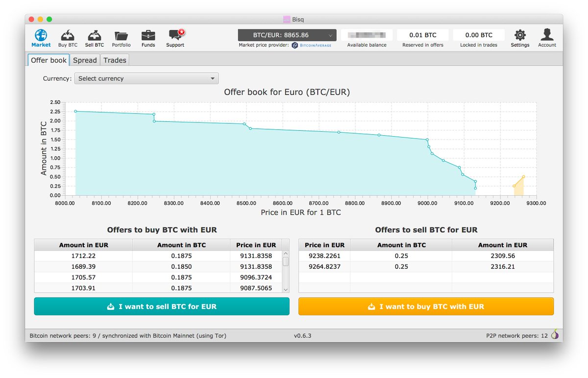Click the Offer book for Euro chart title
The width and height of the screenshot is (588, 378).
(287, 92)
